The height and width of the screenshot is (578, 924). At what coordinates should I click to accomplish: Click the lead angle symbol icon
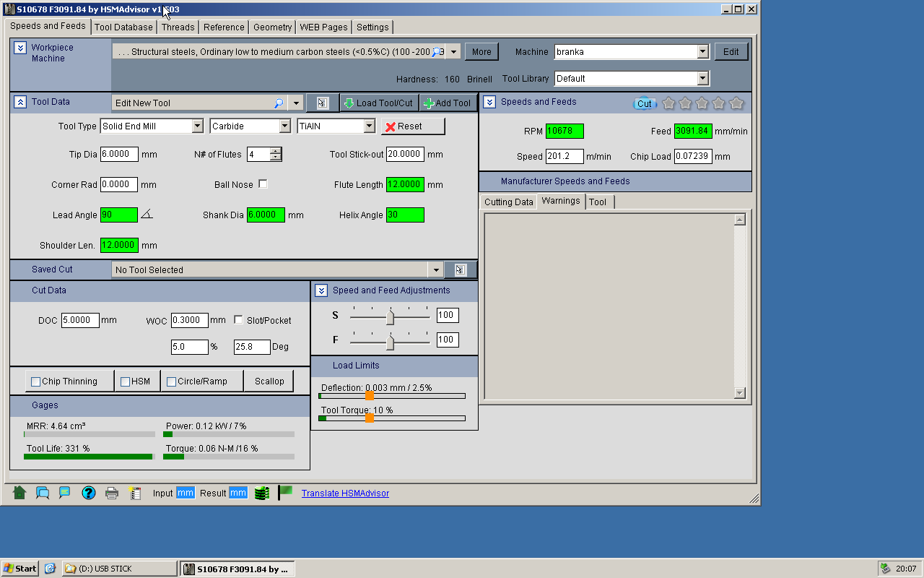coord(147,215)
